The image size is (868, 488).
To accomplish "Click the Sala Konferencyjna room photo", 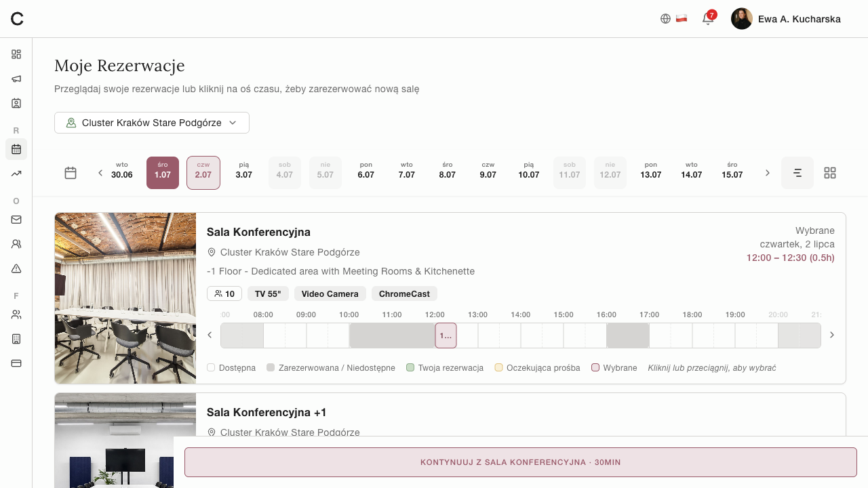I will pyautogui.click(x=125, y=298).
